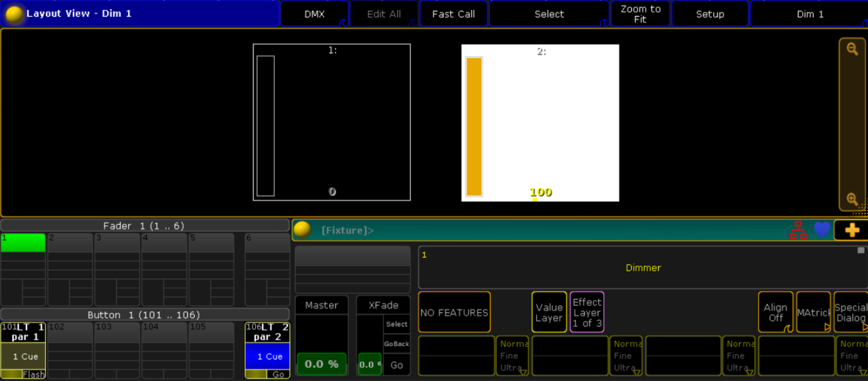Image resolution: width=868 pixels, height=381 pixels.
Task: Enter Setup mode for the layout
Action: pyautogui.click(x=710, y=14)
